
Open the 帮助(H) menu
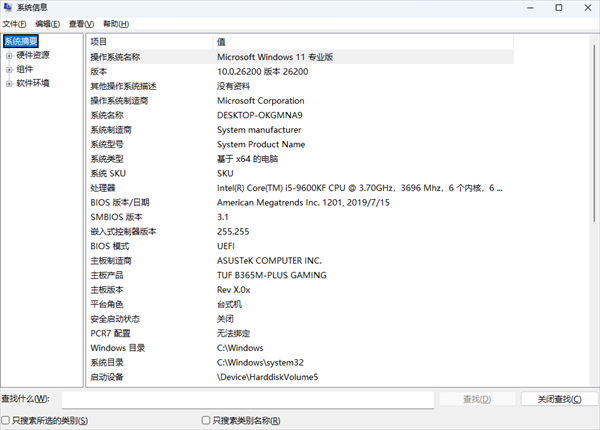(116, 24)
